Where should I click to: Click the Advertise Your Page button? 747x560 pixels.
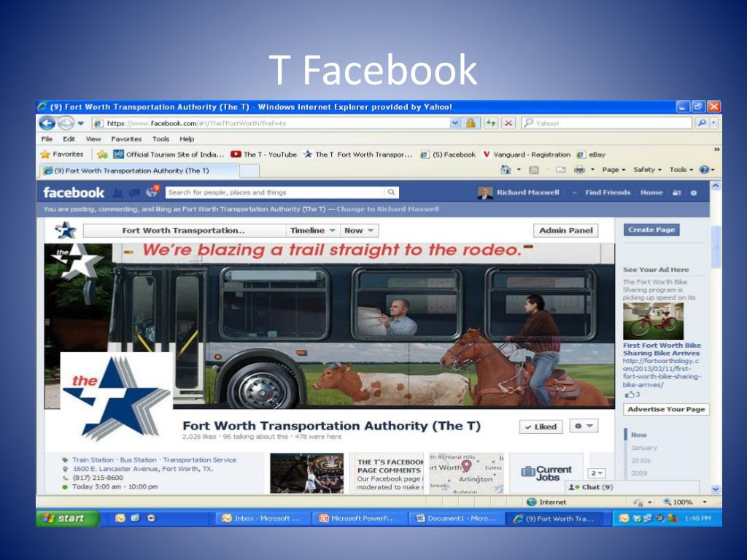tap(666, 409)
